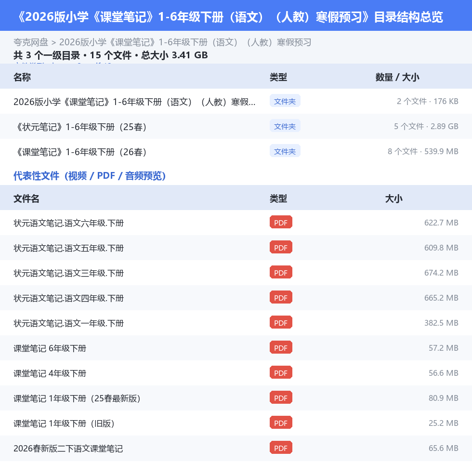Click PDF badge for 语文五年级.下册
The image size is (472, 476).
click(x=281, y=247)
